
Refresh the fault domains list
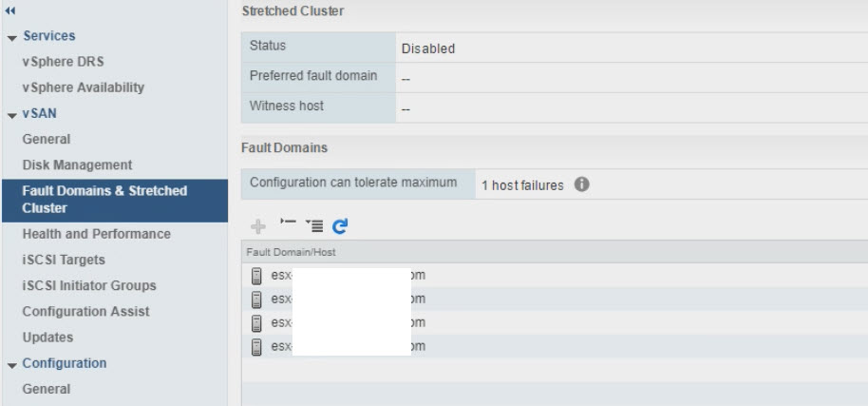click(340, 226)
